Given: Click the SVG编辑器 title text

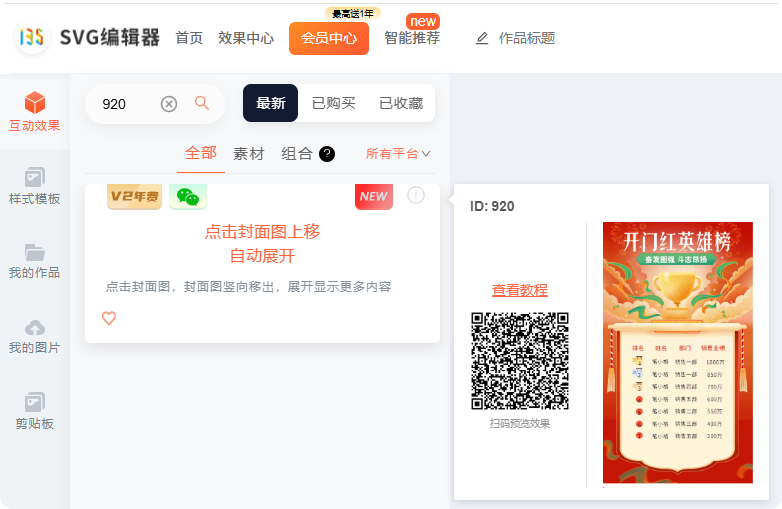Looking at the screenshot, I should (110, 37).
